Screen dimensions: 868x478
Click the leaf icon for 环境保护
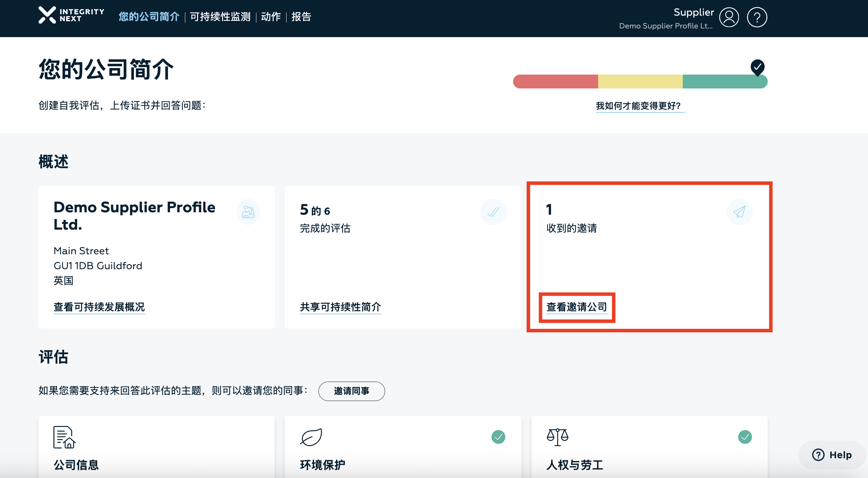311,437
